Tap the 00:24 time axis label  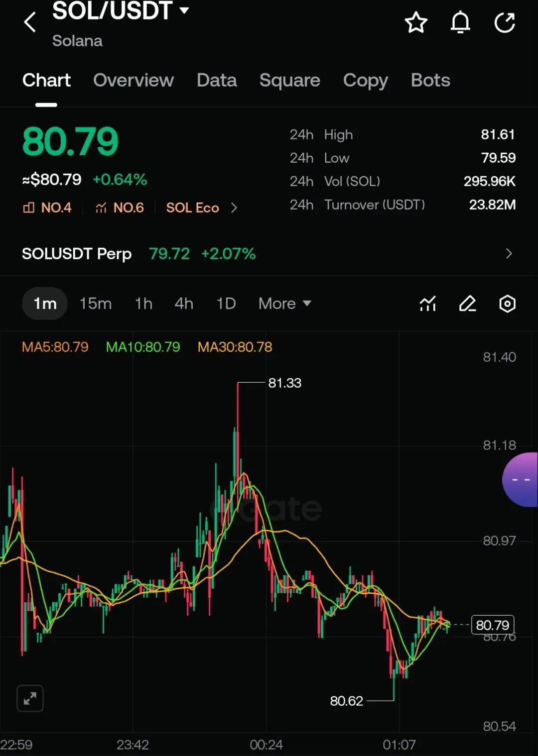(x=266, y=745)
